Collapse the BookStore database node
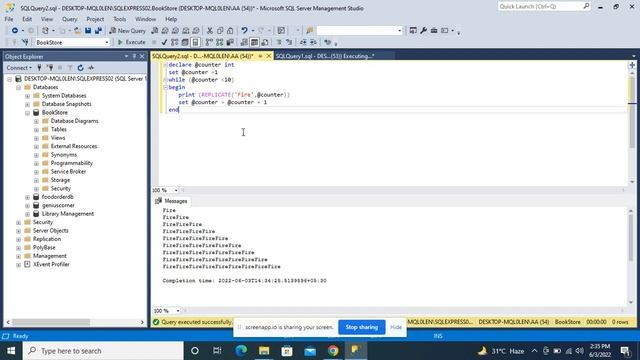The height and width of the screenshot is (360, 640). (x=27, y=113)
